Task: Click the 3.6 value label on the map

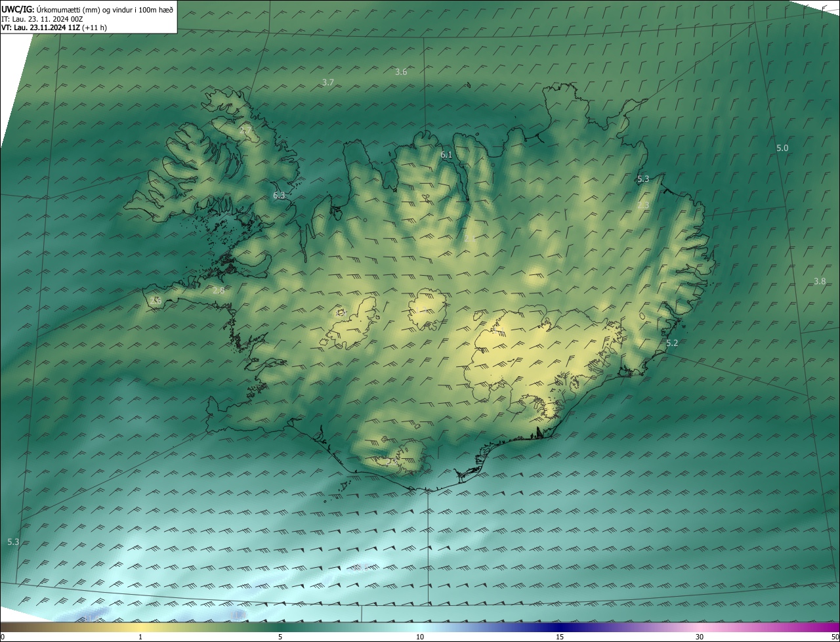Action: 401,72
